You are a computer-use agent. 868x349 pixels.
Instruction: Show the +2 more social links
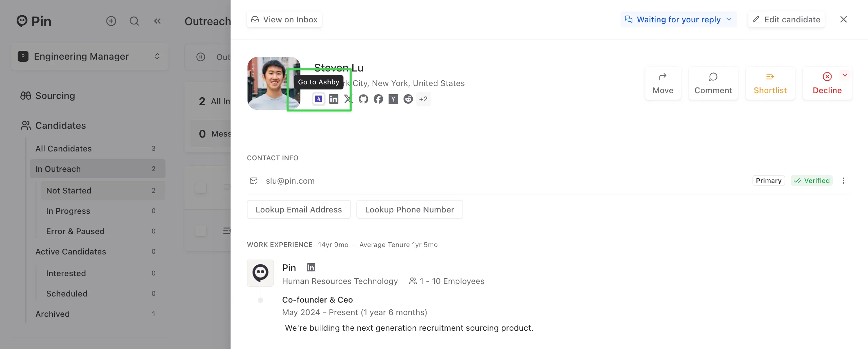(423, 99)
